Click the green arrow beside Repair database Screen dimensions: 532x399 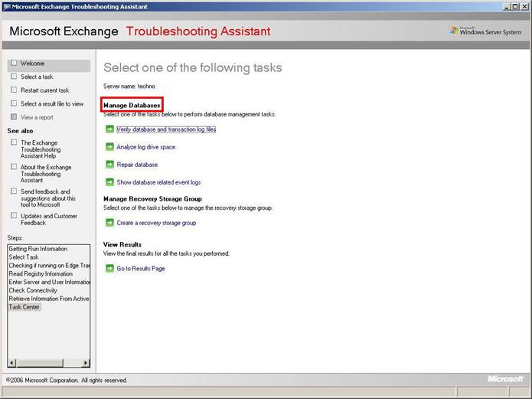tap(109, 165)
